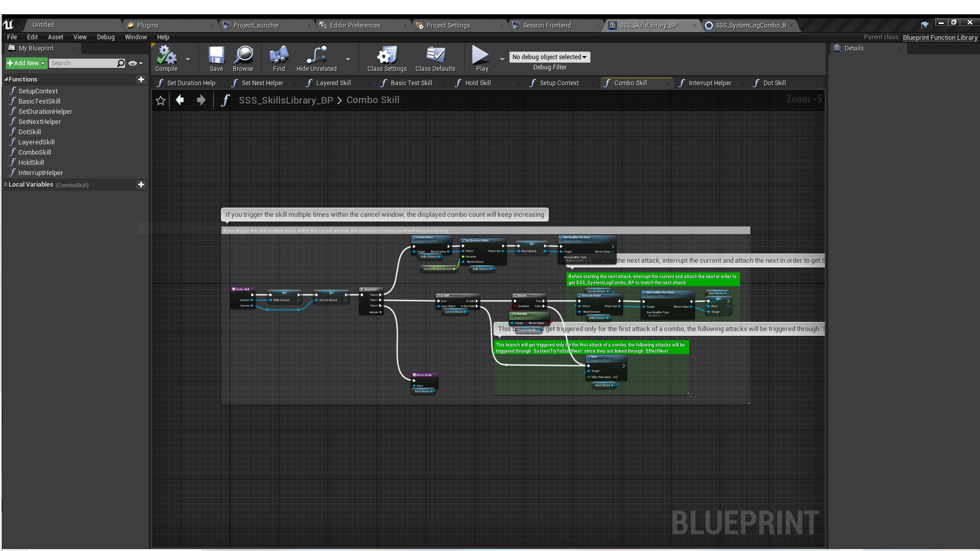The height and width of the screenshot is (551, 980).
Task: Open the Debug menu
Action: 105,37
